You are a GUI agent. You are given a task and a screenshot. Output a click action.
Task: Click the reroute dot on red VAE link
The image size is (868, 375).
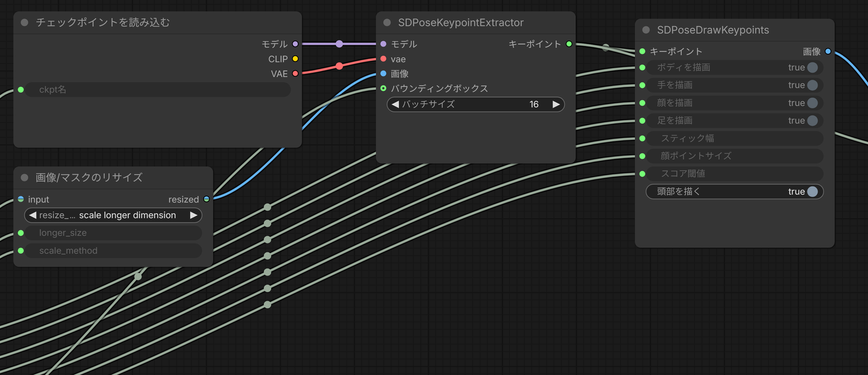339,66
